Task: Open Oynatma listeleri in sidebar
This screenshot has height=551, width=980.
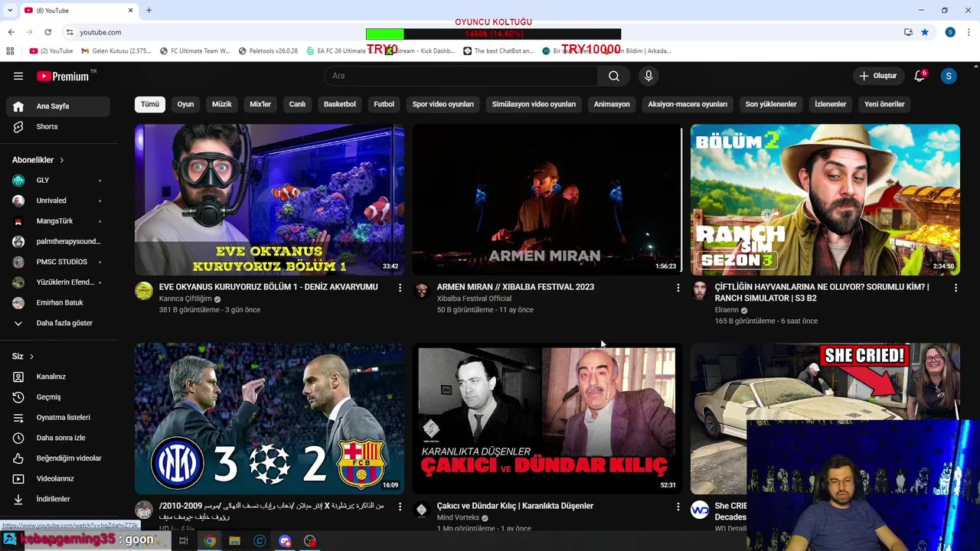Action: pyautogui.click(x=58, y=417)
